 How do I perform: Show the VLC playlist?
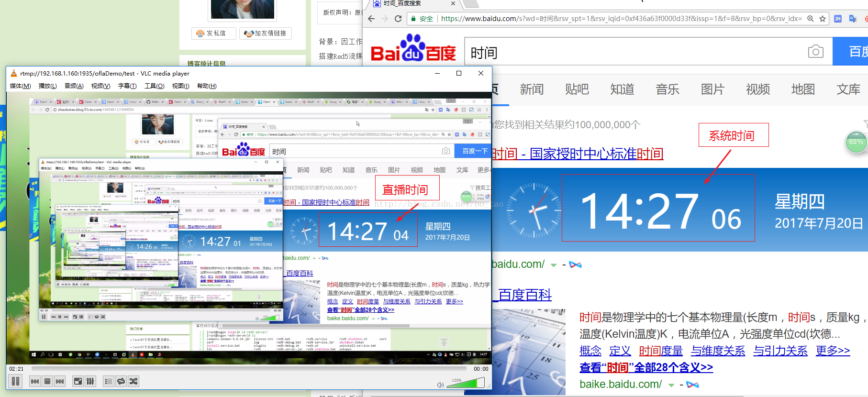(109, 381)
